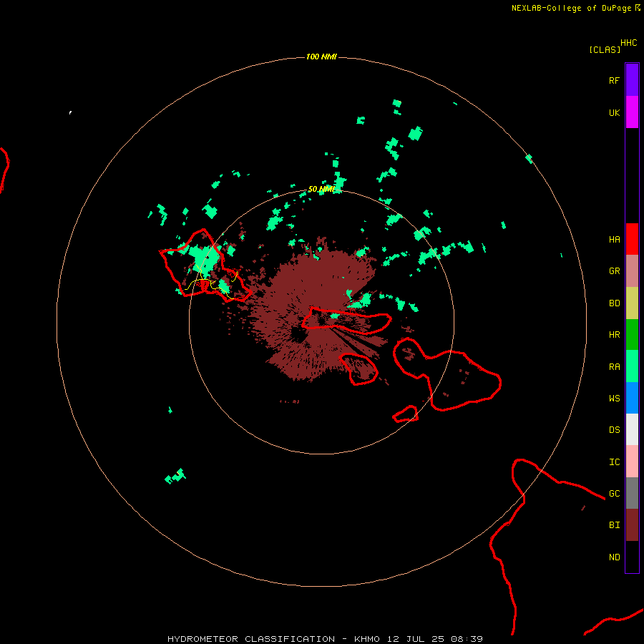Image resolution: width=644 pixels, height=644 pixels.
Task: Click the BD legend label
Action: (x=615, y=303)
